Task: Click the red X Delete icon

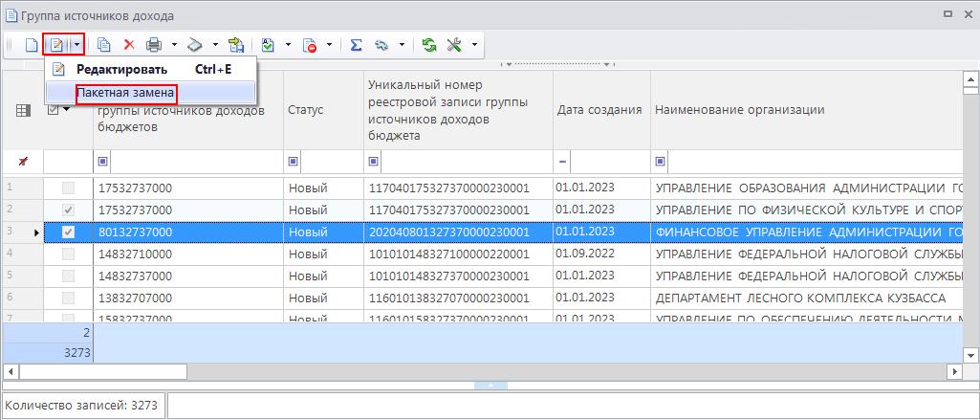Action: coord(129,45)
